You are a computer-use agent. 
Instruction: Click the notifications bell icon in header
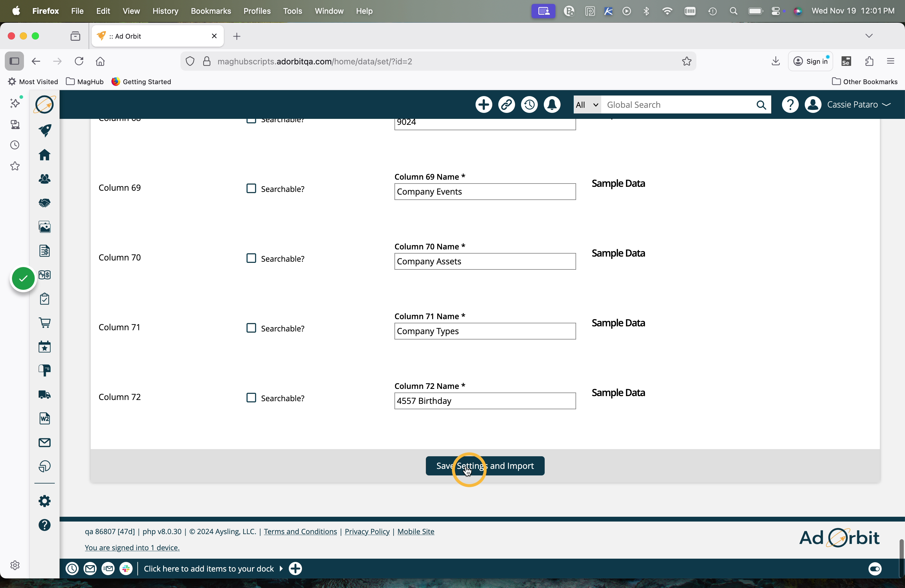(552, 104)
